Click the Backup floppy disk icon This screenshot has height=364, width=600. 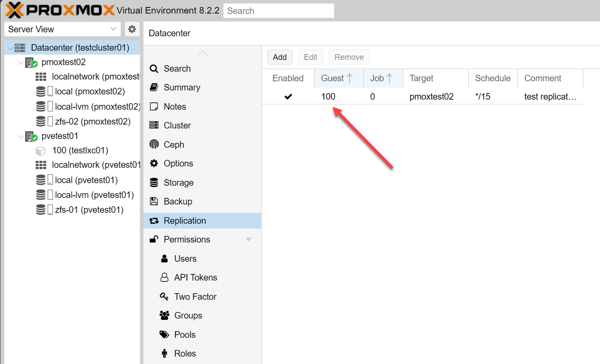point(154,201)
